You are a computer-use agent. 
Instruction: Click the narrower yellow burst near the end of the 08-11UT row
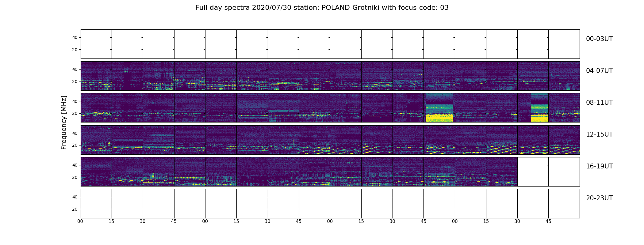540,118
